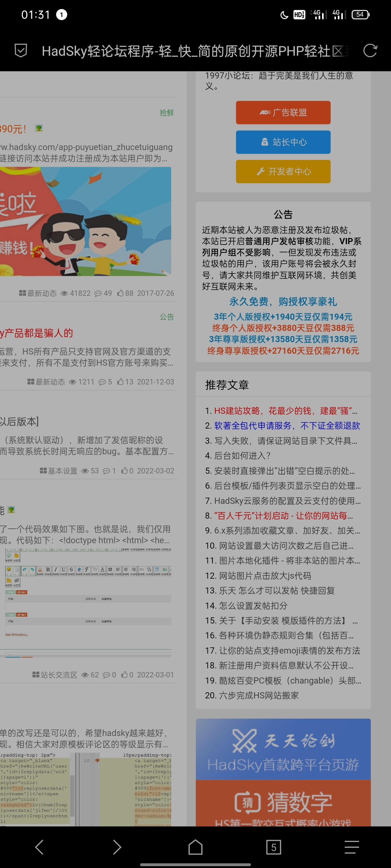Tap the shield security icon in address bar
This screenshot has height=868, width=391.
pyautogui.click(x=21, y=51)
